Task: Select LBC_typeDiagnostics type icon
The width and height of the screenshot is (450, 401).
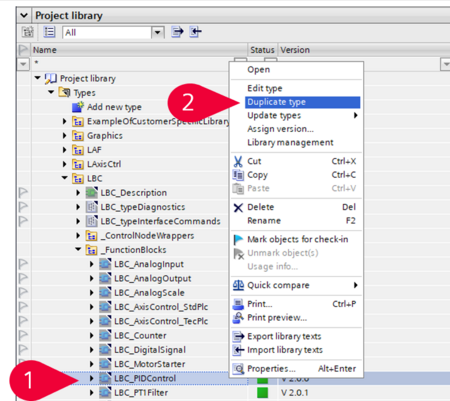Action: click(x=91, y=207)
